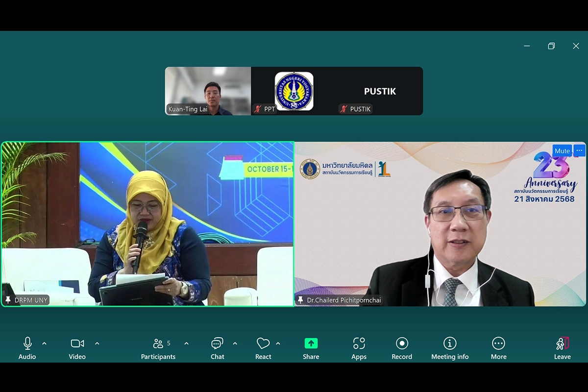
Task: Open the More options icon
Action: pyautogui.click(x=498, y=343)
